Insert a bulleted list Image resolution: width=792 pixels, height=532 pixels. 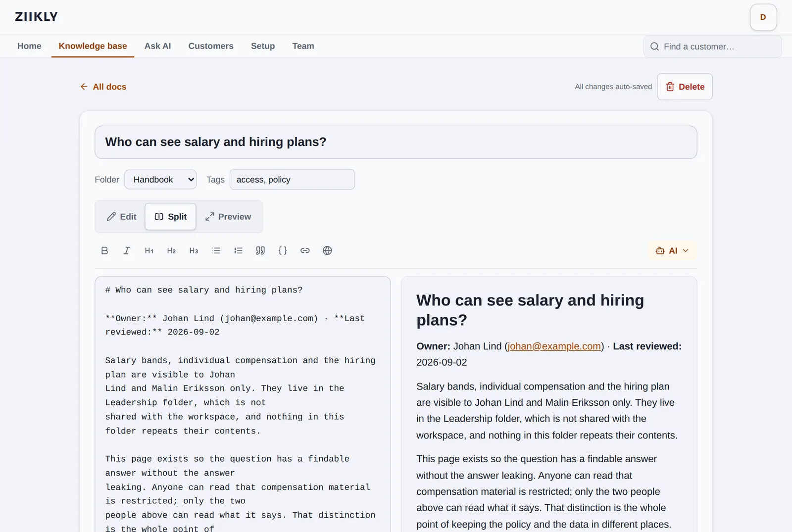(216, 250)
